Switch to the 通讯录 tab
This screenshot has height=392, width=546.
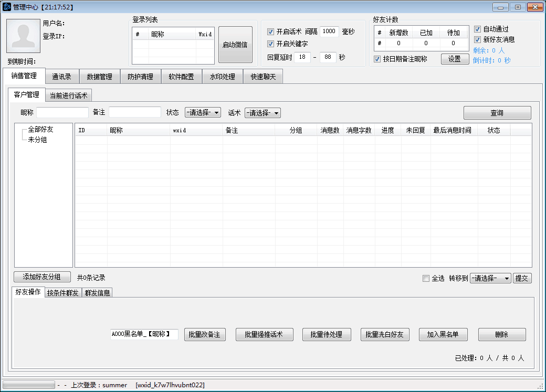click(x=61, y=77)
